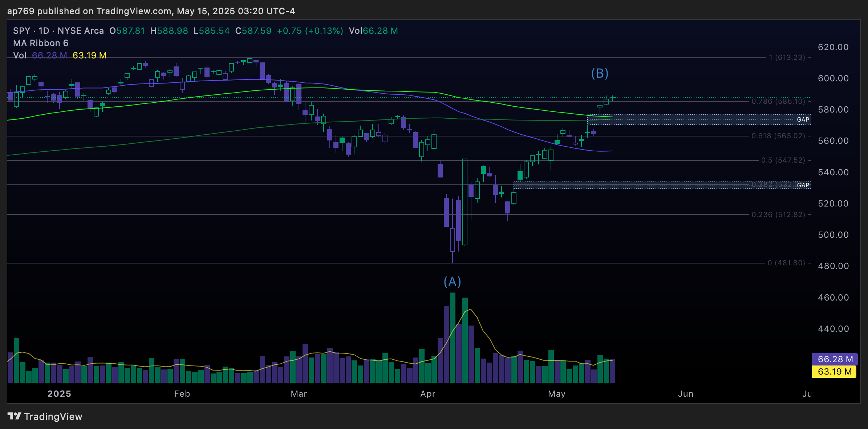Click the upper GAP zone label
868x429 pixels.
803,119
